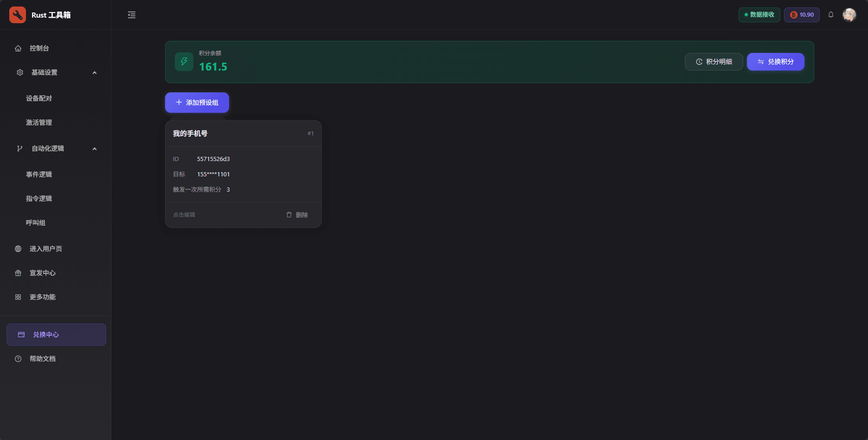Collapse the sidebar with the menu icon
Screen dimensions: 868x440
click(132, 15)
